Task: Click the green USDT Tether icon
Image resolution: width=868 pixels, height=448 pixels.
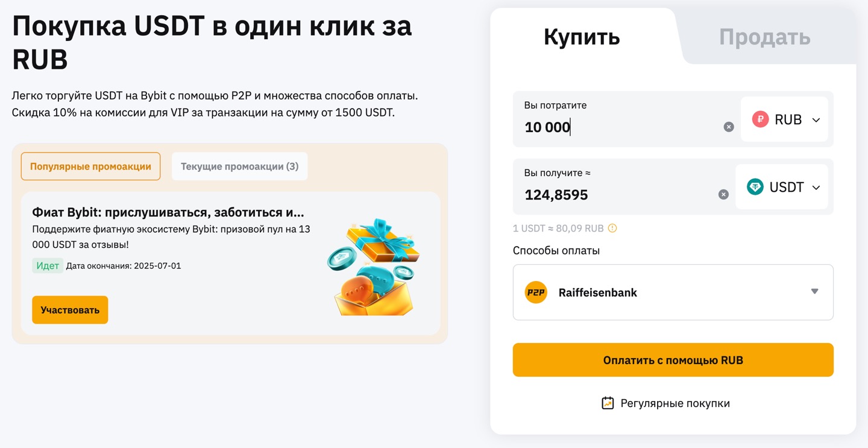Action: [755, 187]
